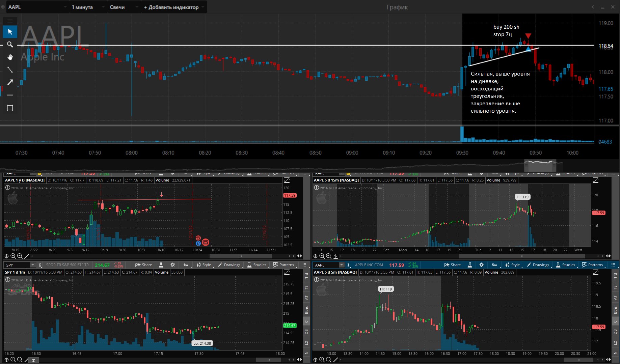The image size is (620, 364).
Task: Open list menu icon in AAPL 5m toolbar
Action: click(x=613, y=265)
